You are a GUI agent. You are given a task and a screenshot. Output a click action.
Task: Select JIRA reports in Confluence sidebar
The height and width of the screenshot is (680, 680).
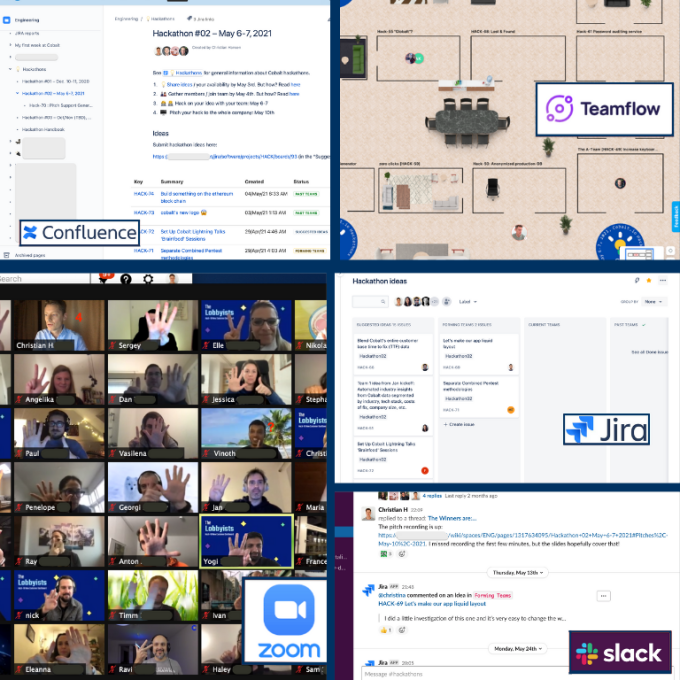tap(27, 33)
